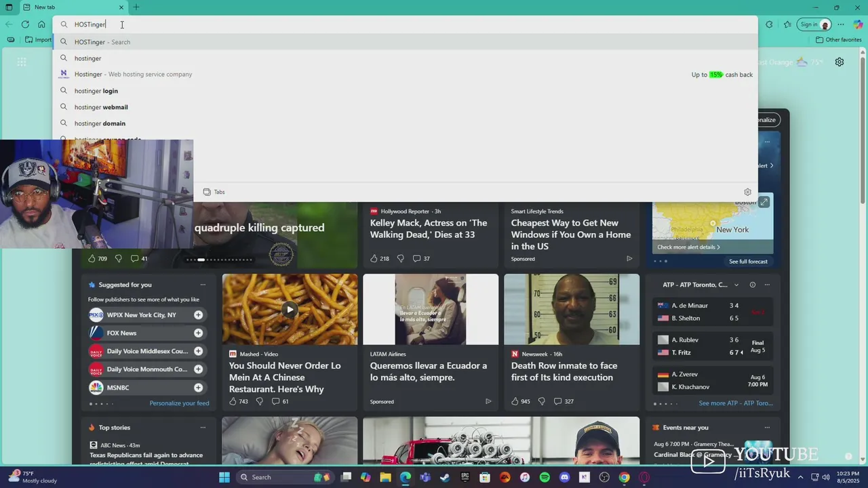Follow WPIX New York City publisher

[x=198, y=314]
